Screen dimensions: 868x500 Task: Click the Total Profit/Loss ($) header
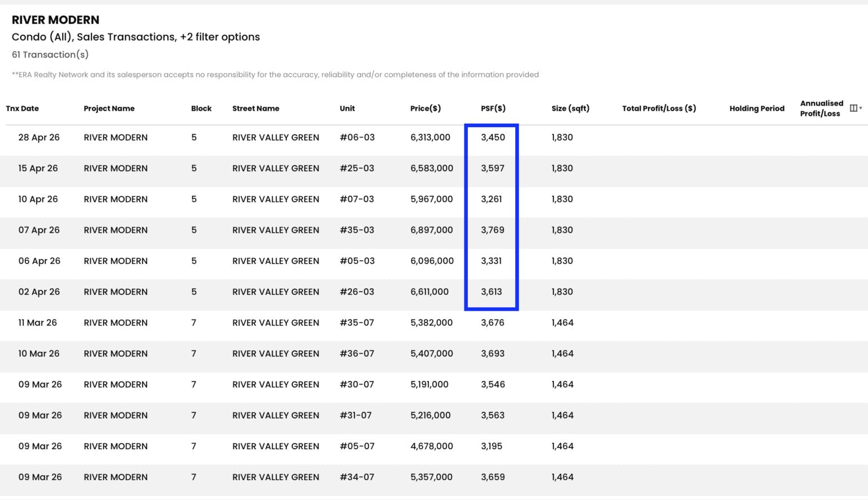point(659,108)
